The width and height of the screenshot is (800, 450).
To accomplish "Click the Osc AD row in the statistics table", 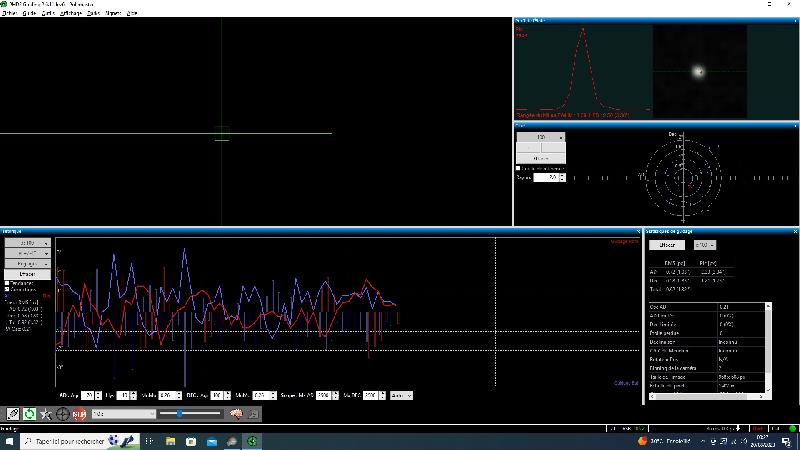I will pyautogui.click(x=707, y=307).
